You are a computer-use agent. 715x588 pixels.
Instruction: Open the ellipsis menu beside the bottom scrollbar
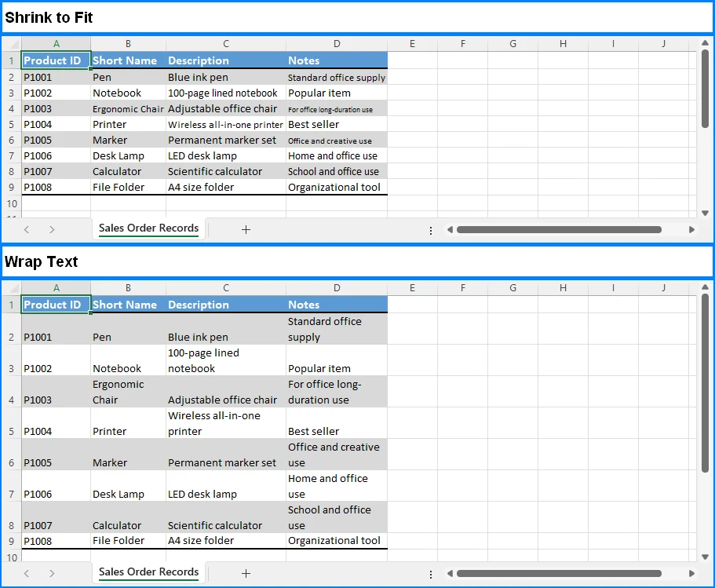(430, 573)
